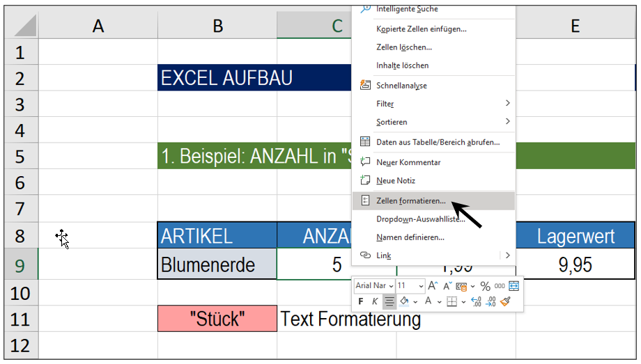Choose Zellen formatieren... from context menu
The image size is (641, 364).
410,201
